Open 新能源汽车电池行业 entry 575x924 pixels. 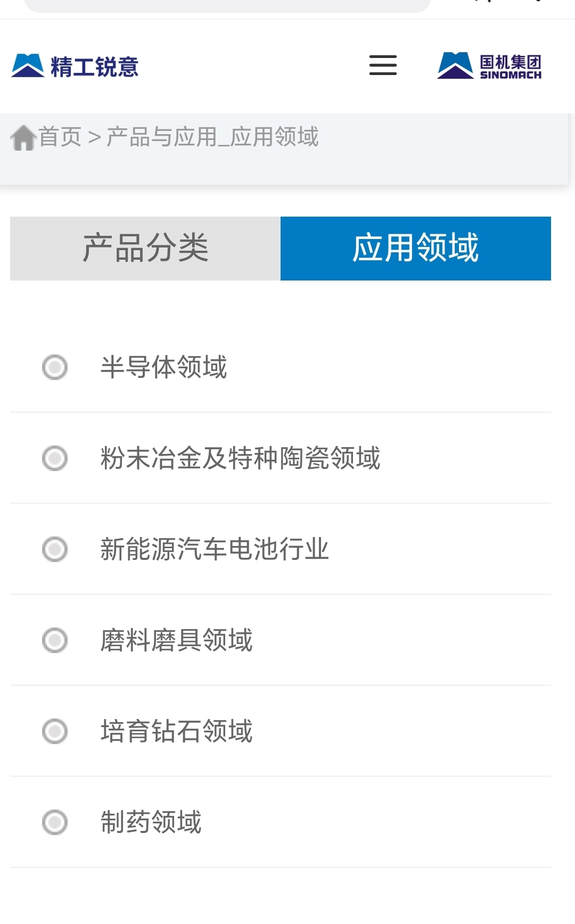tap(215, 549)
